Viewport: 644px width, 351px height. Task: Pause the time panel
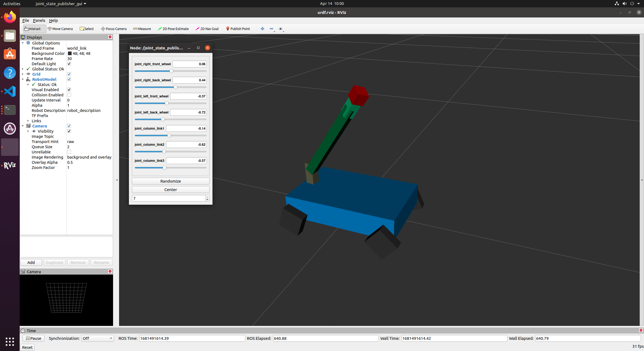point(33,338)
